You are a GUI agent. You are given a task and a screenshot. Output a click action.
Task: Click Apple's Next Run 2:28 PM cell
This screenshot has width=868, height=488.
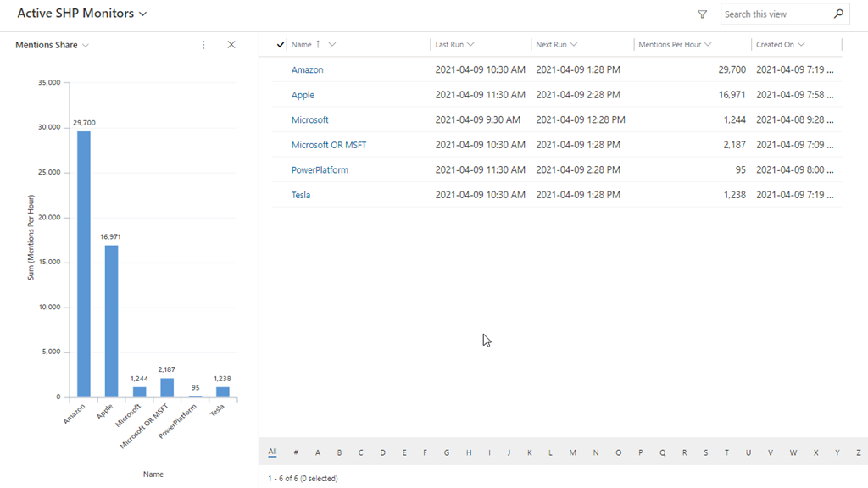point(578,95)
